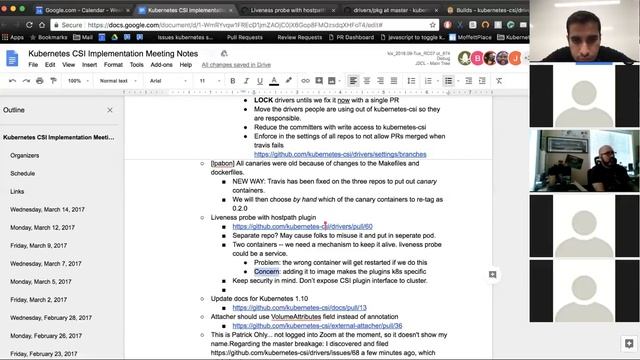The image size is (640, 360).
Task: Expand the bulleted list style dropdown
Action: (458, 81)
